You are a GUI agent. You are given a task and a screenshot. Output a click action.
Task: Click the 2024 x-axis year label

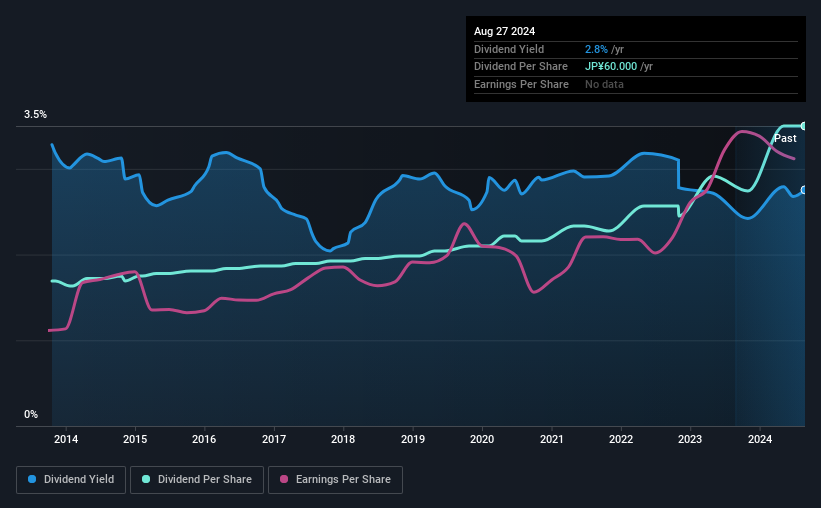pos(760,439)
